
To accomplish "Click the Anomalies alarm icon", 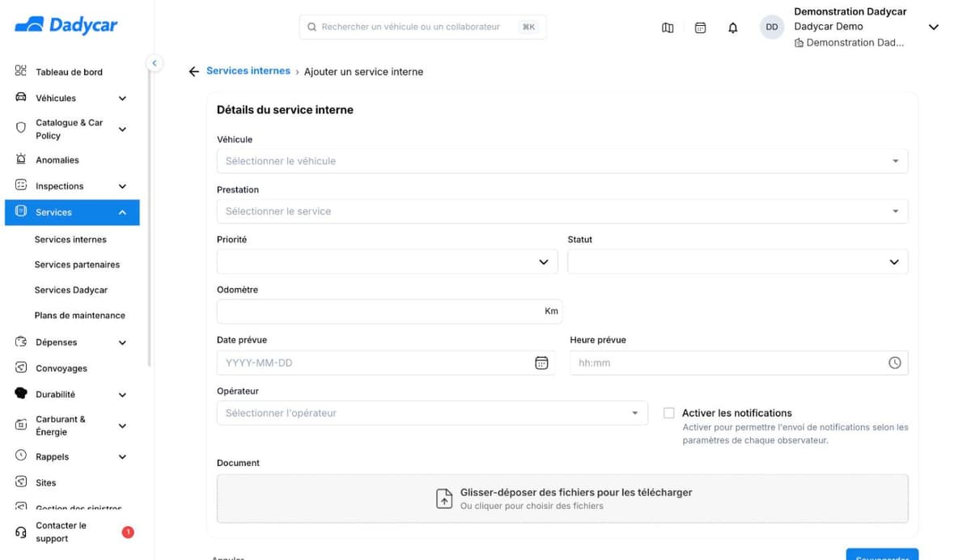I will pyautogui.click(x=21, y=159).
